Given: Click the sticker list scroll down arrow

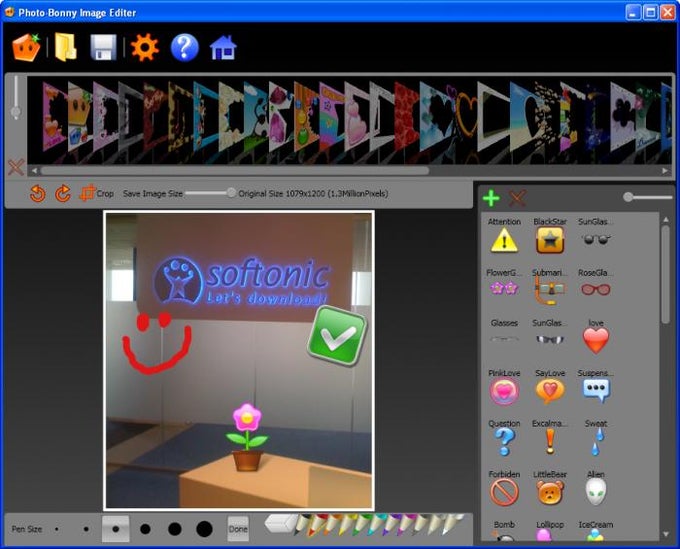Looking at the screenshot, I should [x=666, y=534].
